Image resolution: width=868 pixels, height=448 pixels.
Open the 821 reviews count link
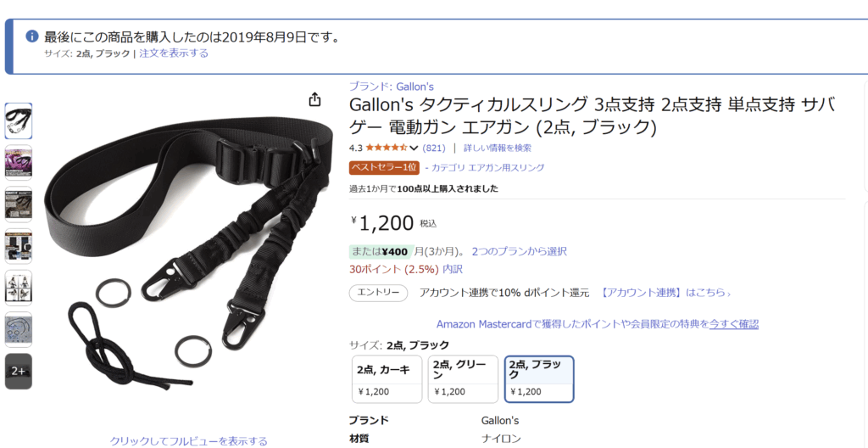[x=434, y=148]
